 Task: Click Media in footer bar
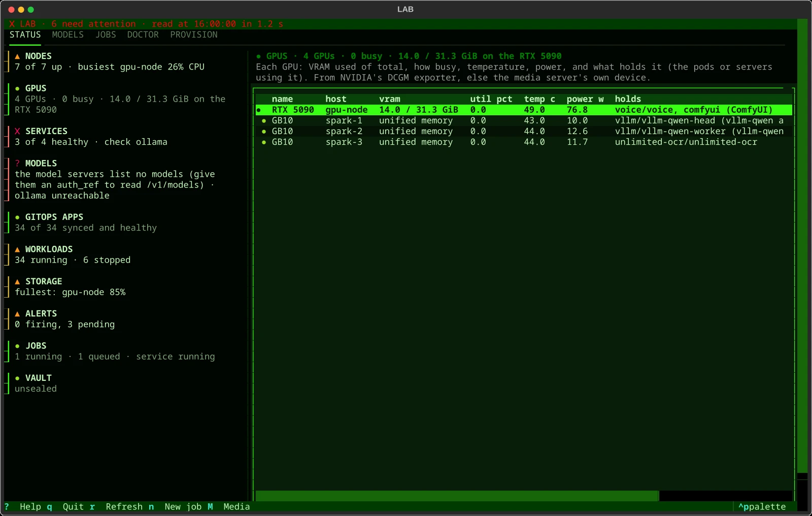coord(236,507)
